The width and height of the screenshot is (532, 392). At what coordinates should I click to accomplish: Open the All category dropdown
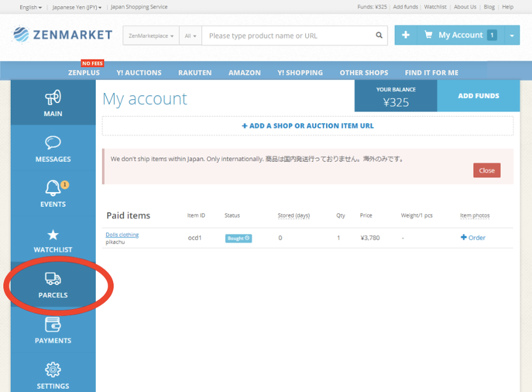190,35
